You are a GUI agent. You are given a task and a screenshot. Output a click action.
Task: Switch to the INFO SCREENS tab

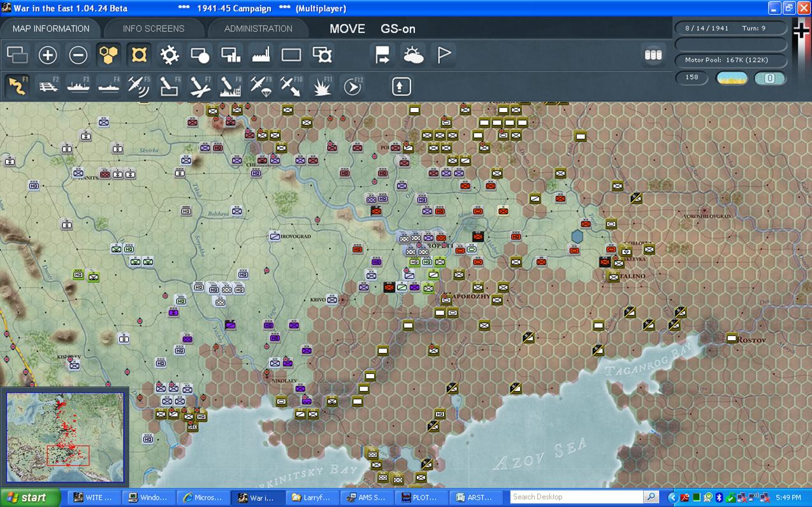(x=154, y=29)
